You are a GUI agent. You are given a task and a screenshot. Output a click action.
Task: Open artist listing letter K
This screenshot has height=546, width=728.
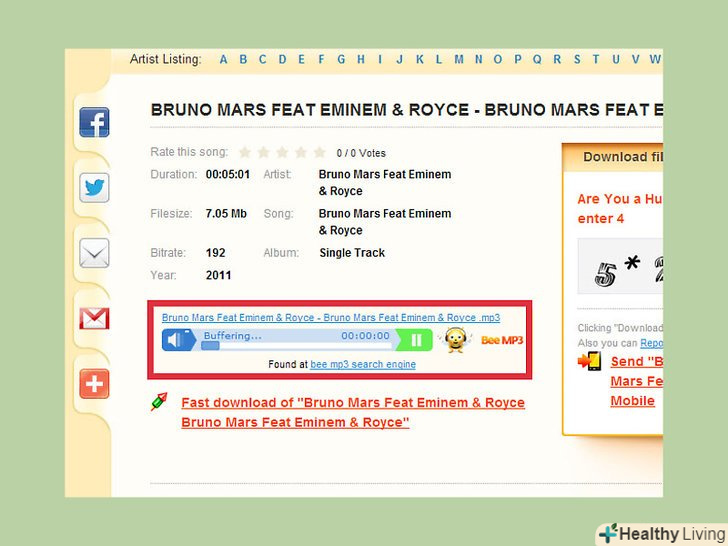click(x=420, y=59)
